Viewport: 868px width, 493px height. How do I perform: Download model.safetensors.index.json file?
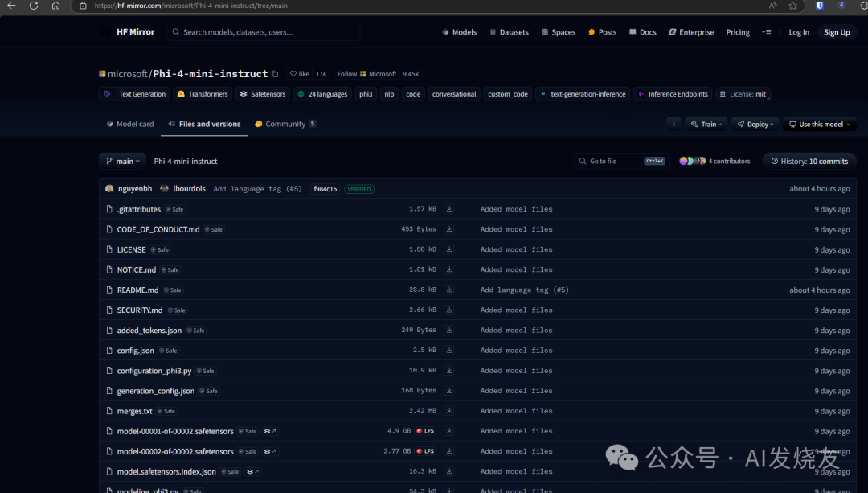[449, 471]
